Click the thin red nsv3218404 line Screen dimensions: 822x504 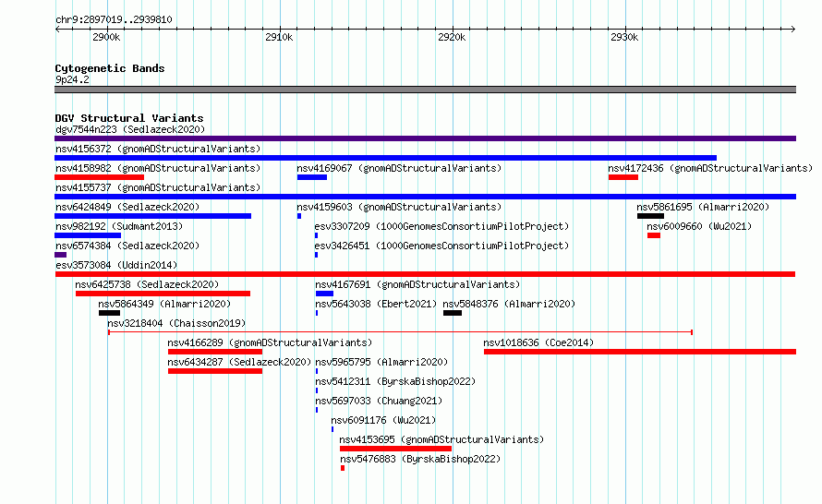click(x=400, y=332)
